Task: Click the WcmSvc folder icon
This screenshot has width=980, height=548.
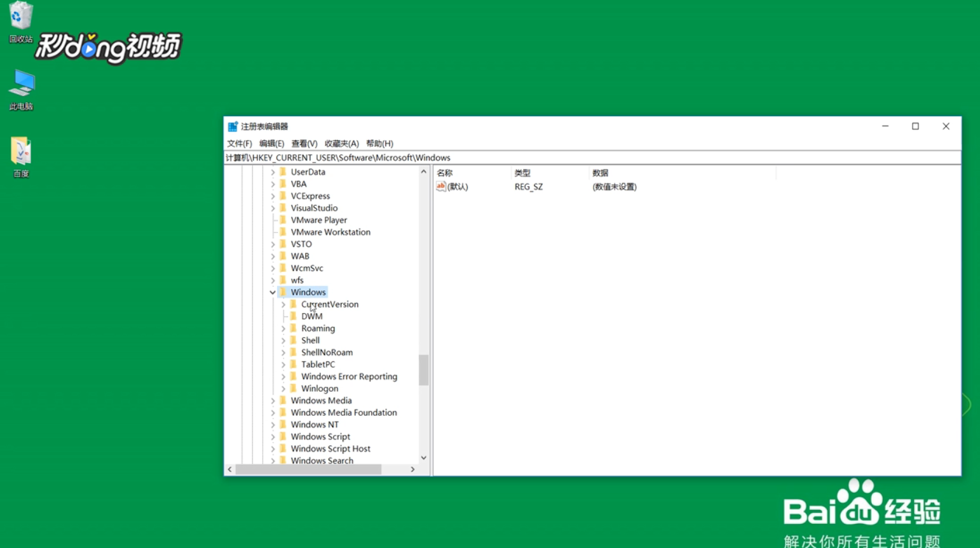Action: [x=283, y=269]
